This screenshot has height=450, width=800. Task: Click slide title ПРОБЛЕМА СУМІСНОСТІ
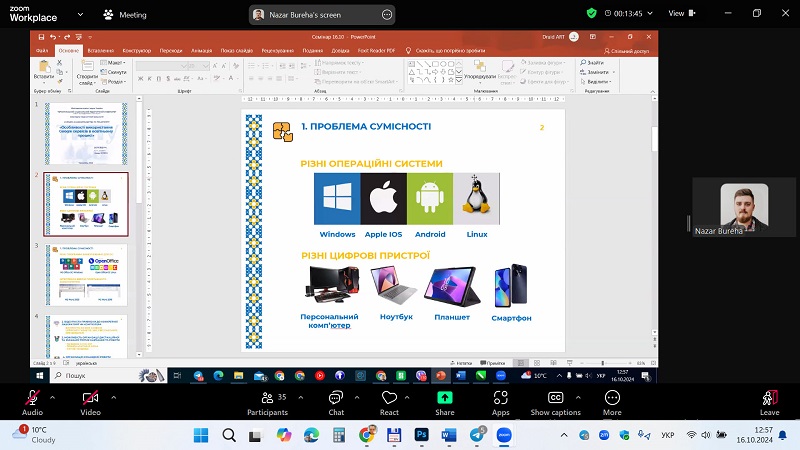(370, 127)
